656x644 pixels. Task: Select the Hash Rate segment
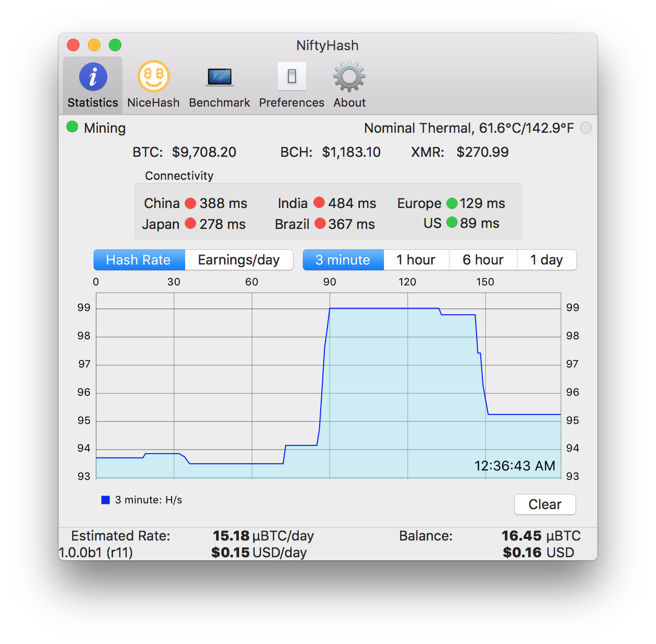coord(139,260)
